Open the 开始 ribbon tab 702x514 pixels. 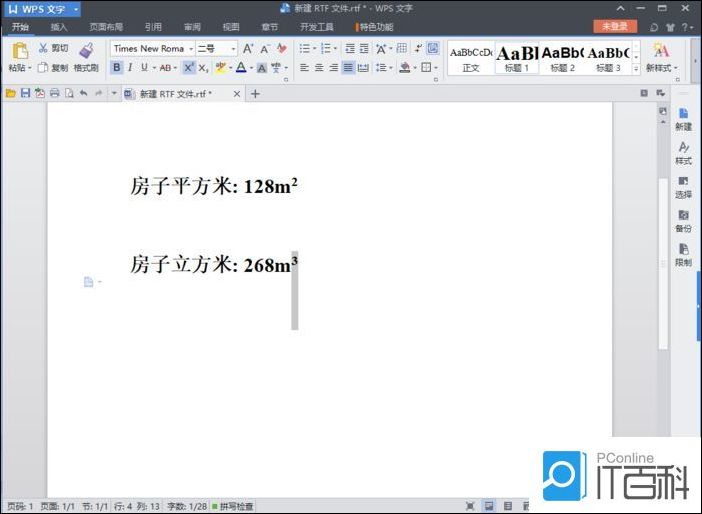coord(20,27)
